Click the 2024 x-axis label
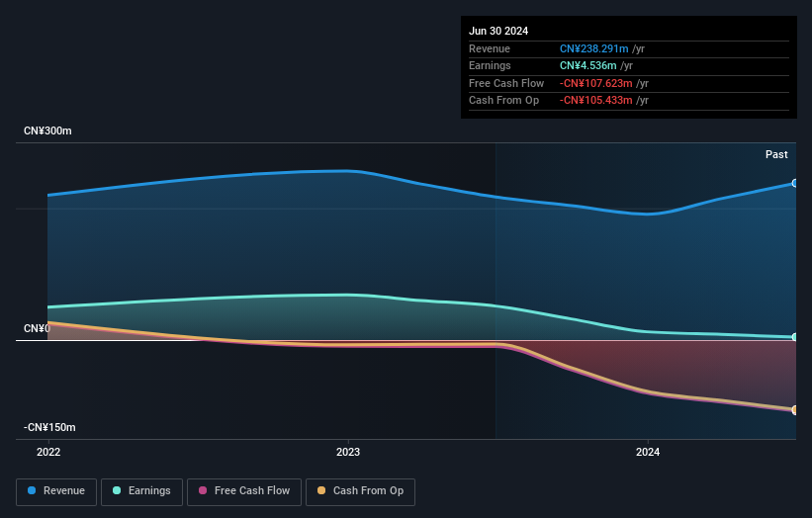 pos(648,452)
